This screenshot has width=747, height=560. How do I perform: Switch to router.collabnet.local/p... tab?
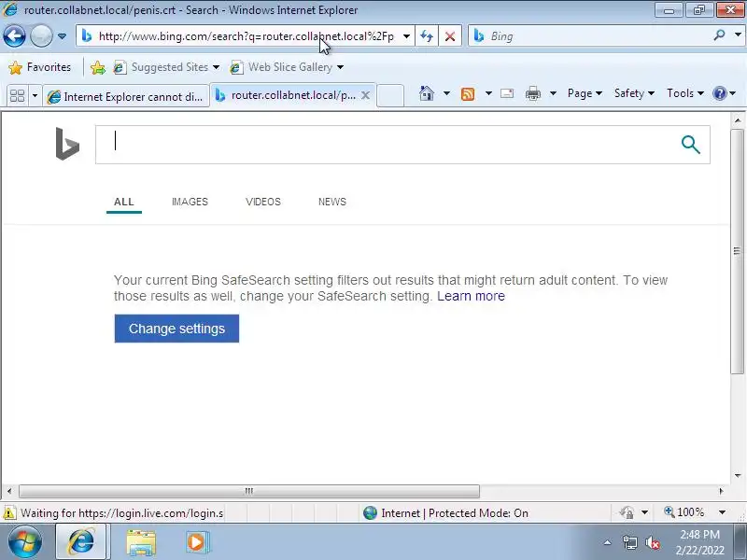(x=285, y=95)
